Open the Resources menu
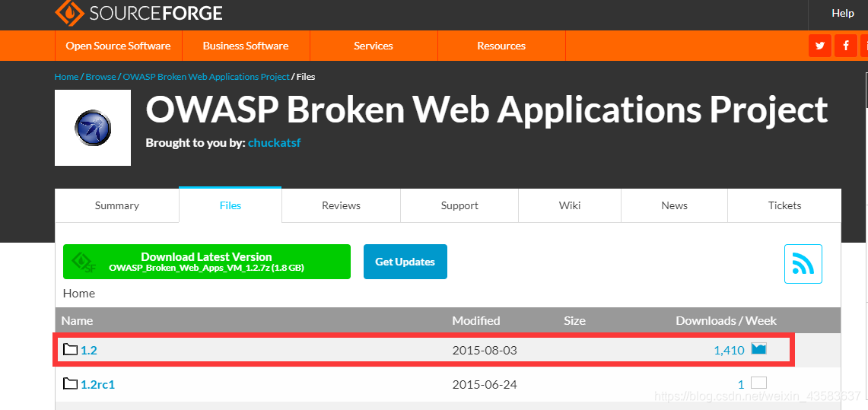This screenshot has width=868, height=410. coord(501,46)
